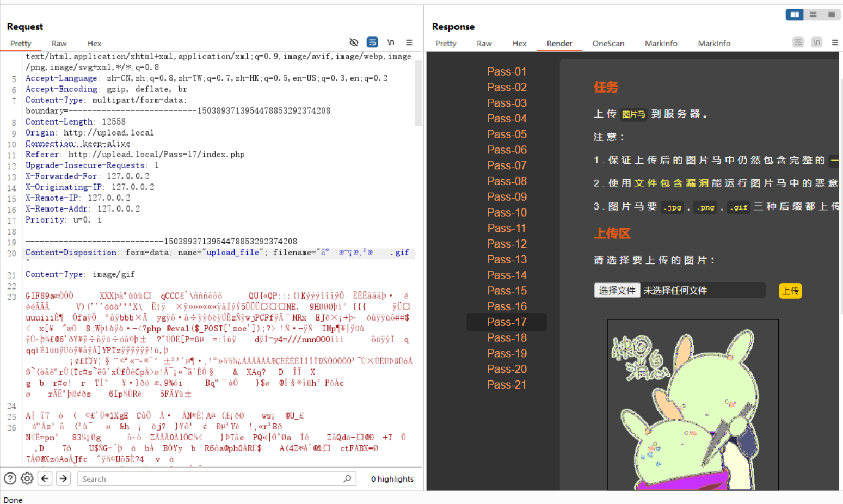The width and height of the screenshot is (843, 504).
Task: Open the Pass-07 link
Action: (507, 165)
